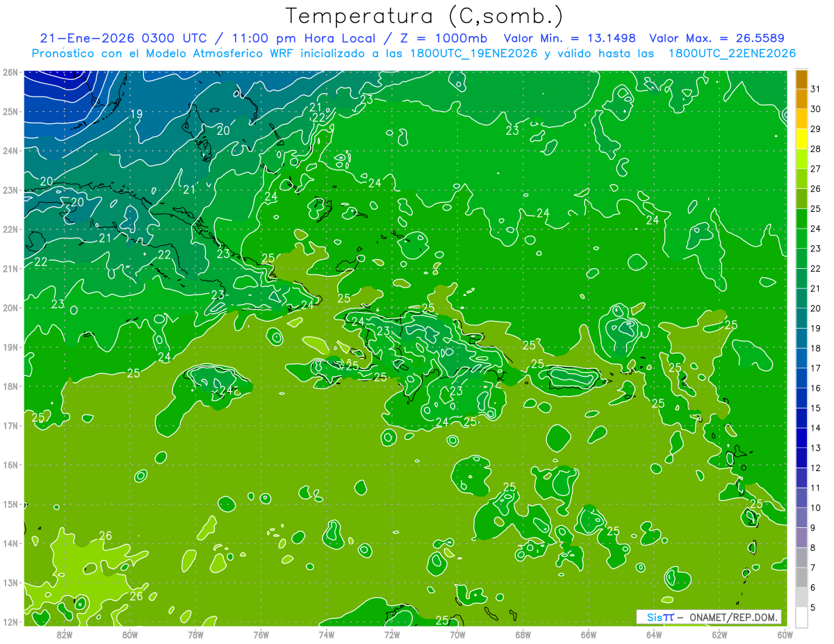Click the '62W' longitude axis label

pos(719,634)
